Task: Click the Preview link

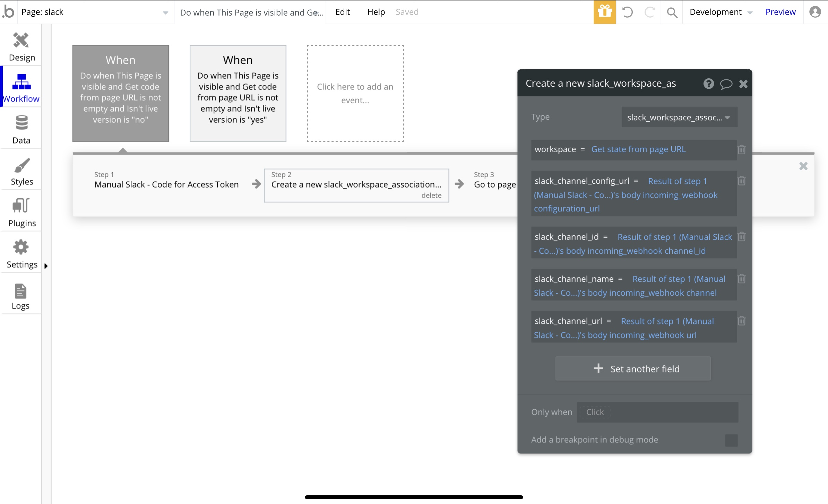Action: point(780,12)
